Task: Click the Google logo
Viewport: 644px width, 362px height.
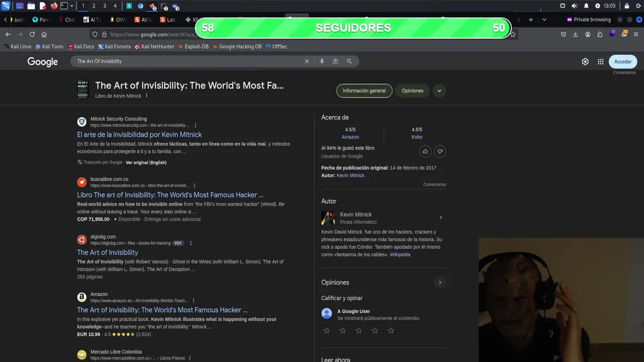Action: point(43,61)
